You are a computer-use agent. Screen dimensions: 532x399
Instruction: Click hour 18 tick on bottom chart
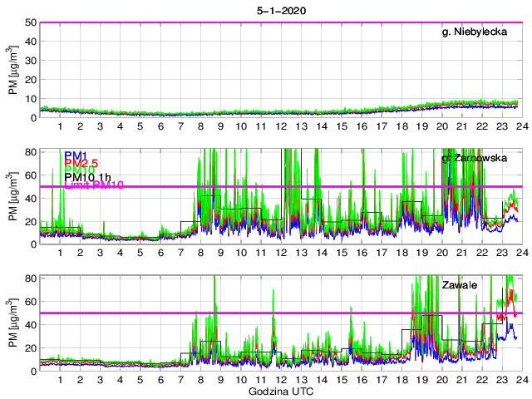point(401,379)
